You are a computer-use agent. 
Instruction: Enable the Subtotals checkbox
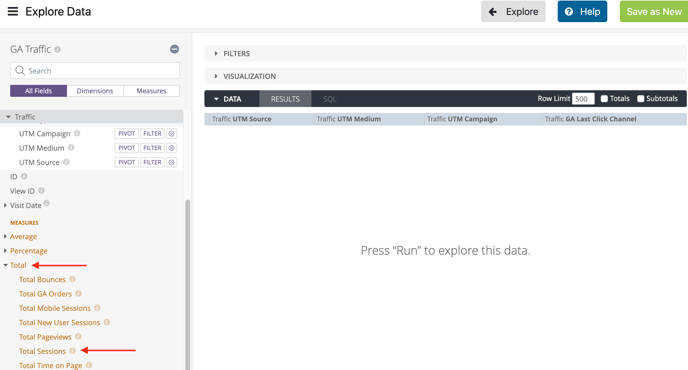[641, 99]
